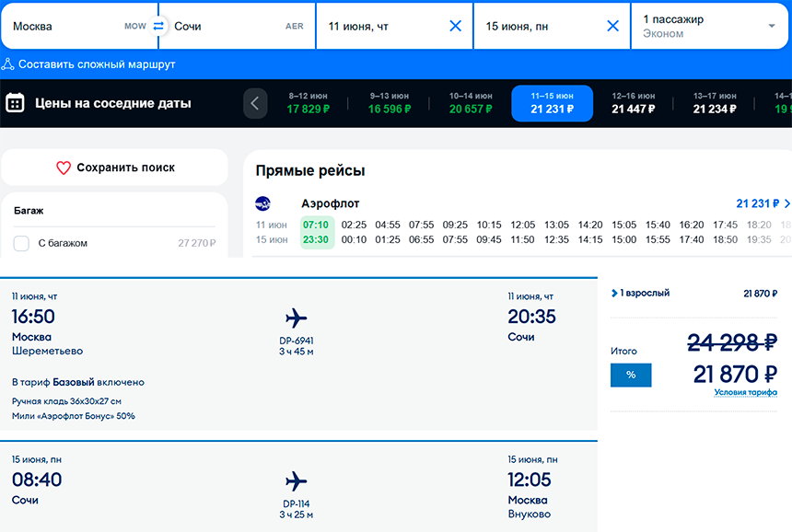Click Составить сложный маршрут link

click(x=97, y=64)
